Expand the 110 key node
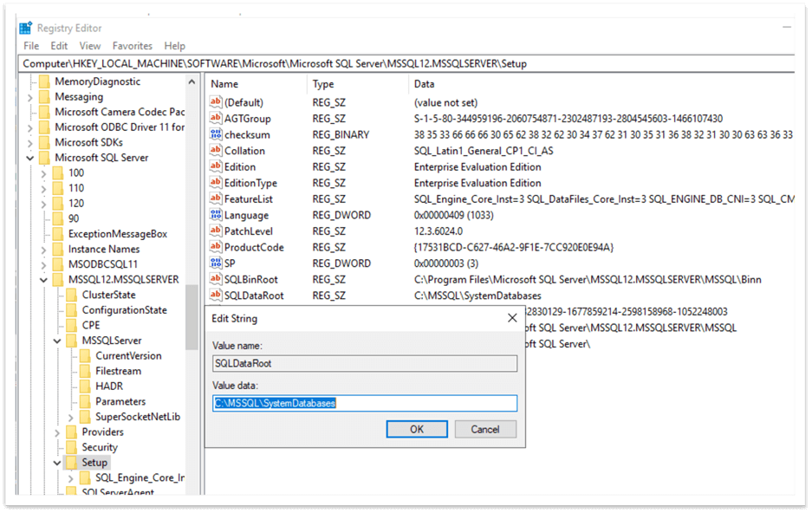 (x=43, y=188)
